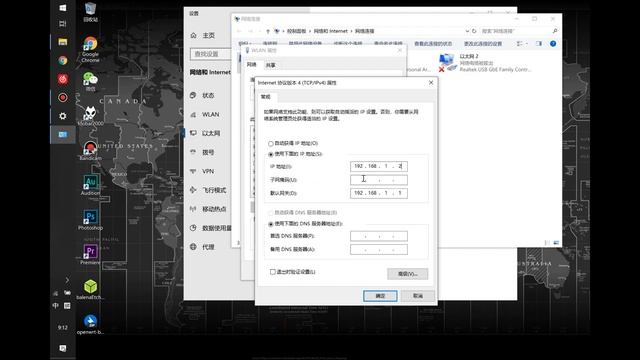Click the help icon in Network Connections
Viewport: 640px width, 360px height.
pyautogui.click(x=553, y=44)
